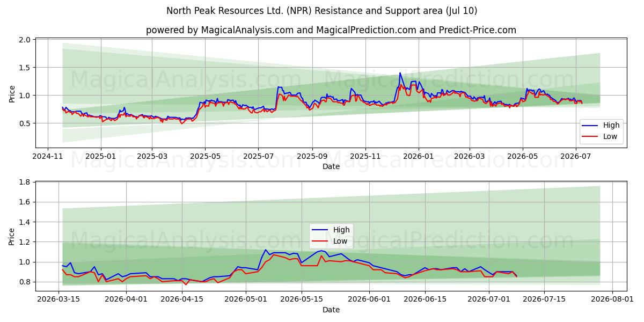Click the 2.0 price tick on upper chart
The width and height of the screenshot is (644, 322).
(24, 40)
